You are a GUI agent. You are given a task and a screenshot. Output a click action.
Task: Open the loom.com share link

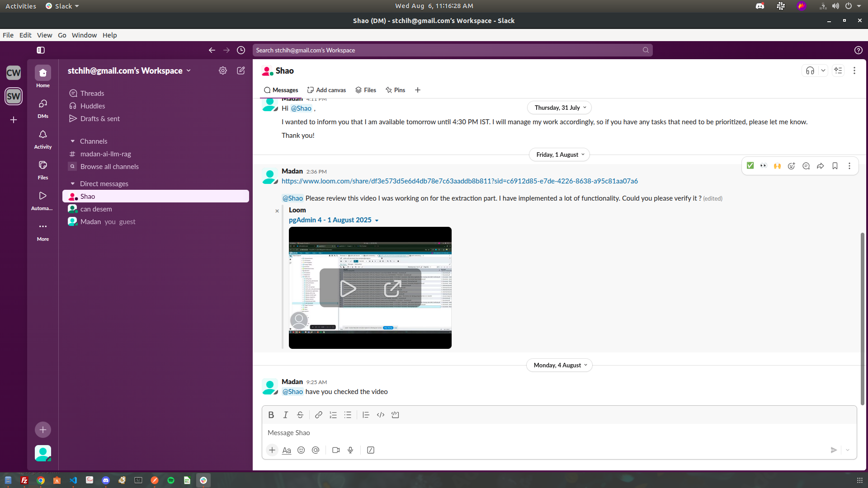(459, 181)
